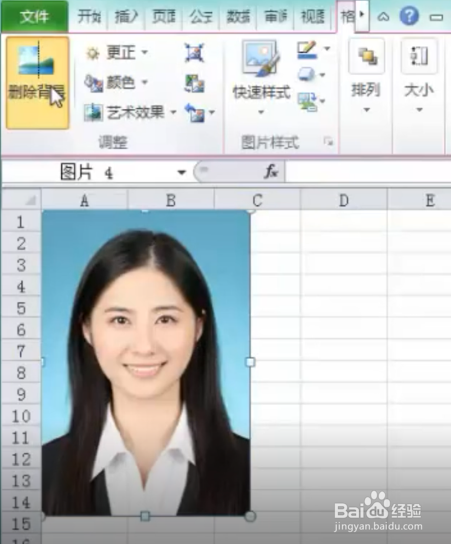The image size is (451, 544).
Task: Open the Artistic Effects (艺术效果) dropdown
Action: [130, 112]
